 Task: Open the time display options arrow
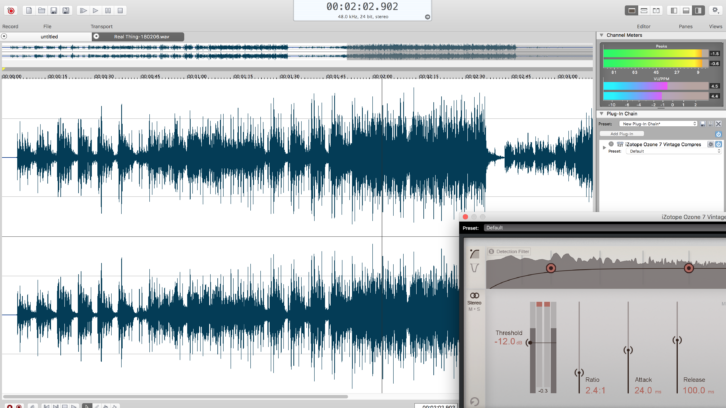click(427, 17)
